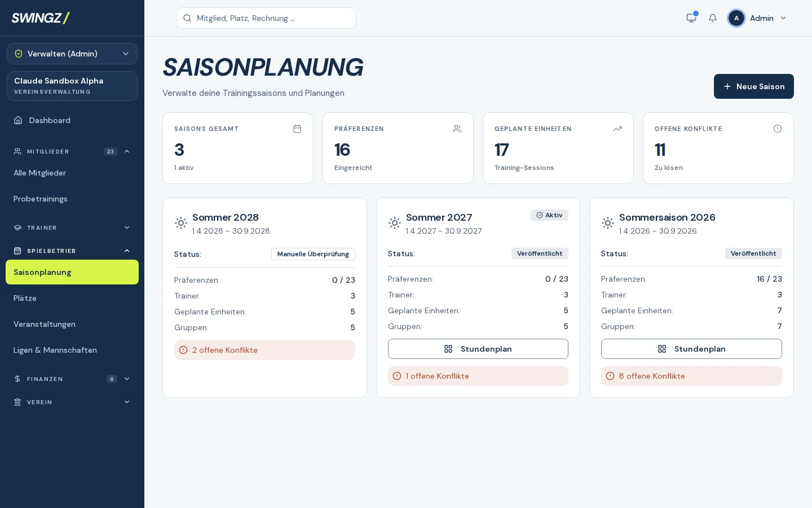Open the bell notifications icon
The height and width of the screenshot is (508, 812).
pos(713,18)
